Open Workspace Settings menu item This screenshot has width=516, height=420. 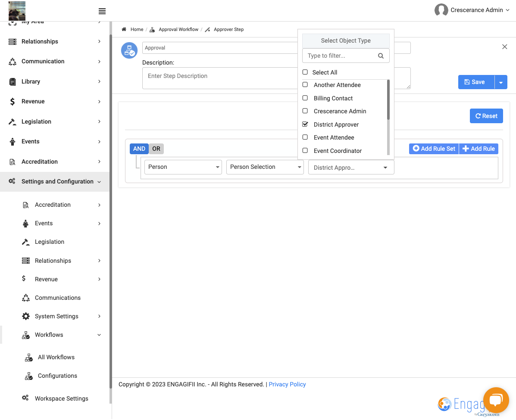61,398
